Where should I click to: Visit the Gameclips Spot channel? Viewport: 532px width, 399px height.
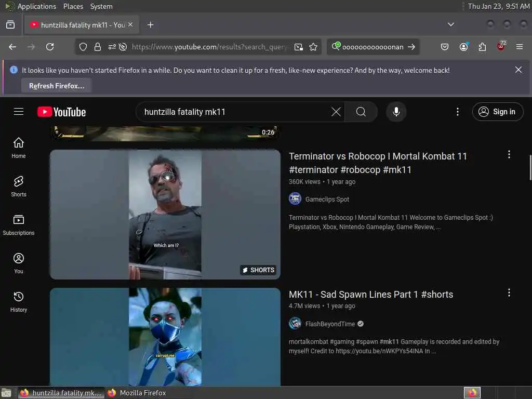[x=327, y=199]
